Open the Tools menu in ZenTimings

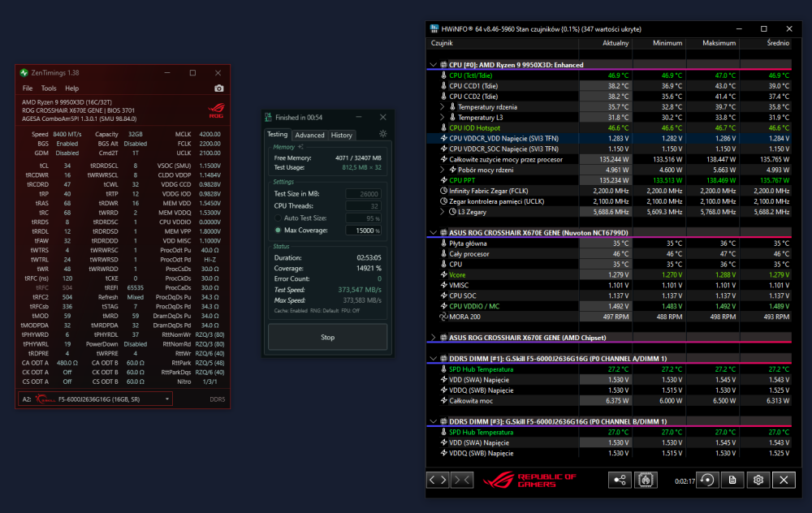coord(49,88)
